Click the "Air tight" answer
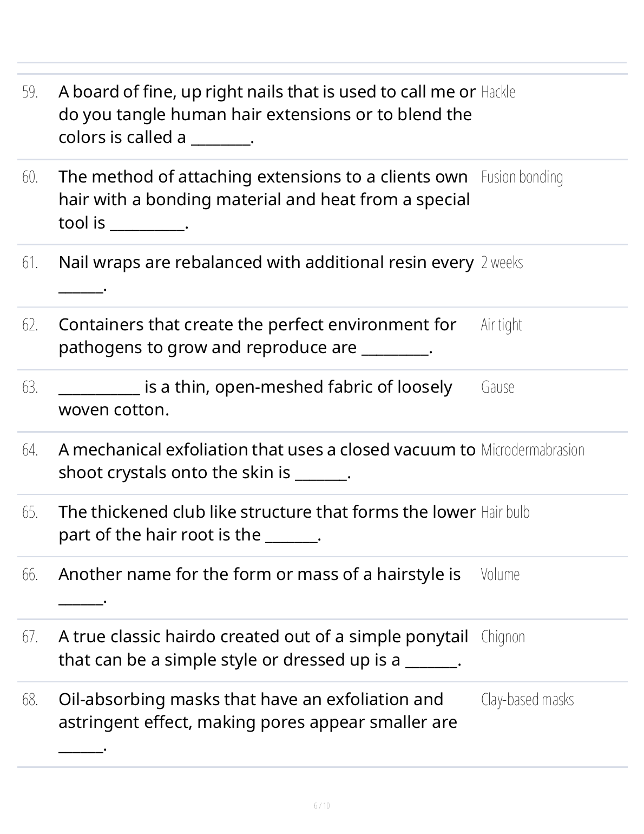 coord(501,325)
